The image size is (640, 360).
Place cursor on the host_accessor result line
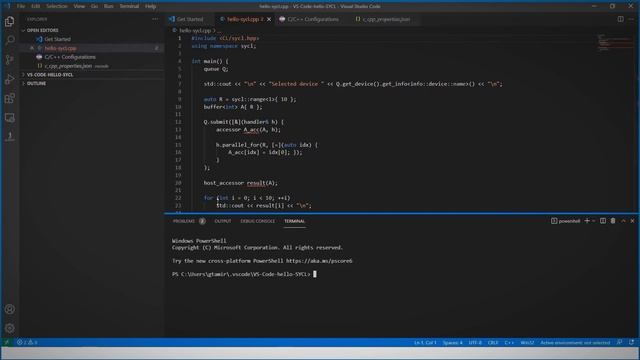tap(241, 183)
